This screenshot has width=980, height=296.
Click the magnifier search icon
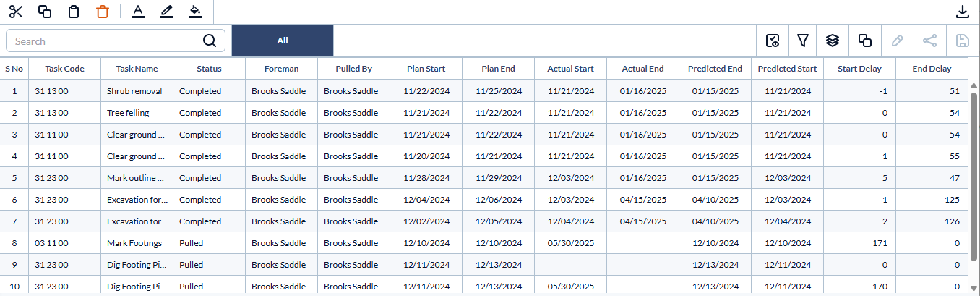click(210, 41)
